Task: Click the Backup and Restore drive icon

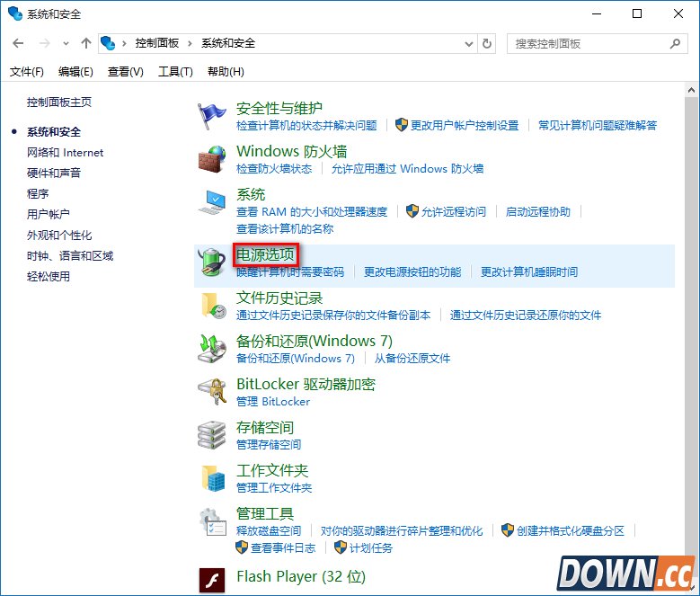Action: tap(212, 349)
